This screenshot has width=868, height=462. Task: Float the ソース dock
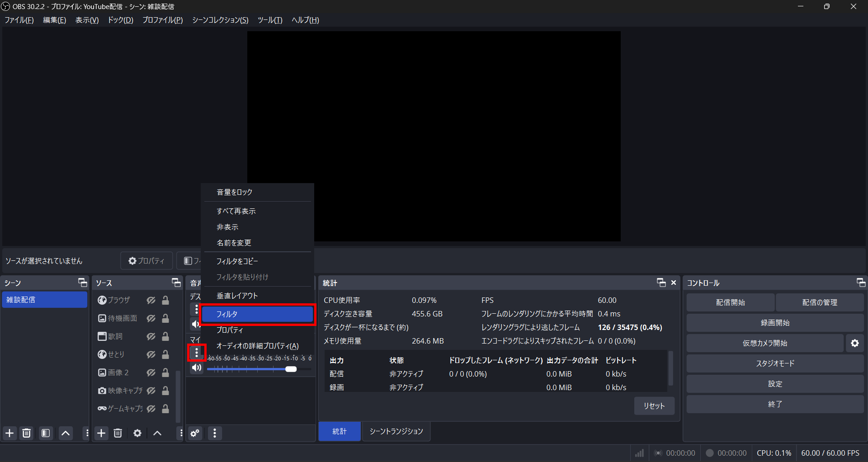point(176,283)
